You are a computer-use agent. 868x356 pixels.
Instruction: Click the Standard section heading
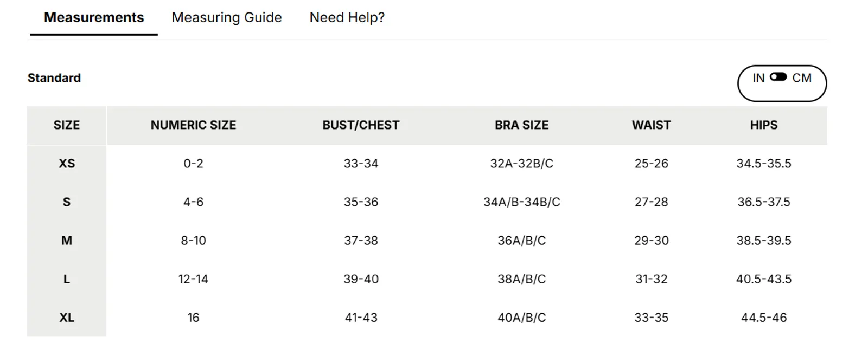point(54,78)
